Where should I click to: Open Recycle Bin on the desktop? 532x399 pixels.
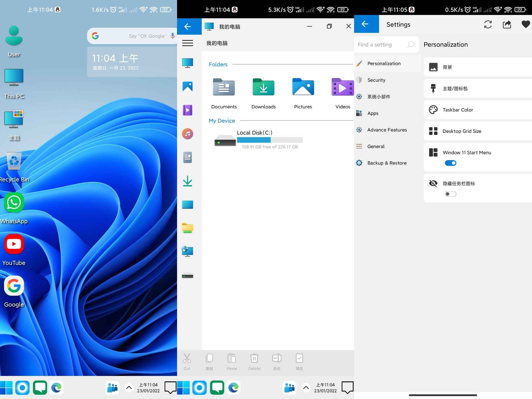[x=14, y=161]
